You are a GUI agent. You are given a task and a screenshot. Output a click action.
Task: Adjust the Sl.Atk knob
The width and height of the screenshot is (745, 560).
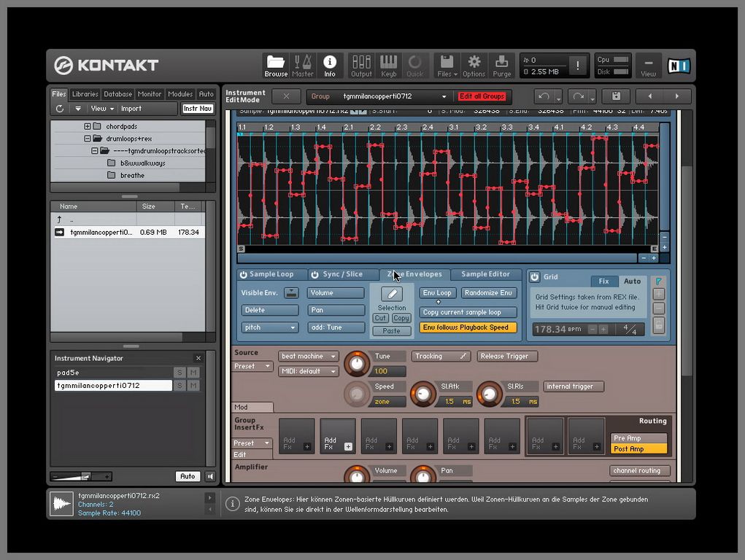pos(423,394)
